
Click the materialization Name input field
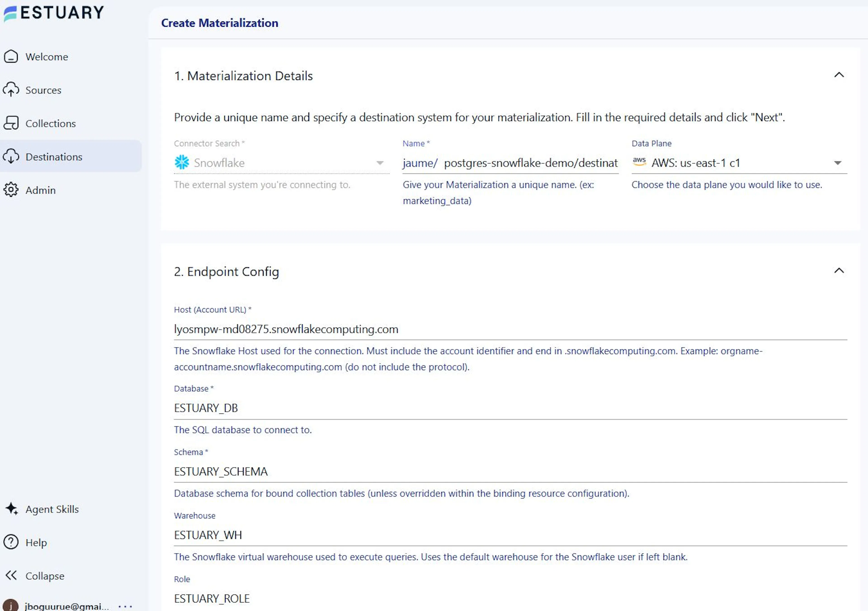click(x=531, y=163)
